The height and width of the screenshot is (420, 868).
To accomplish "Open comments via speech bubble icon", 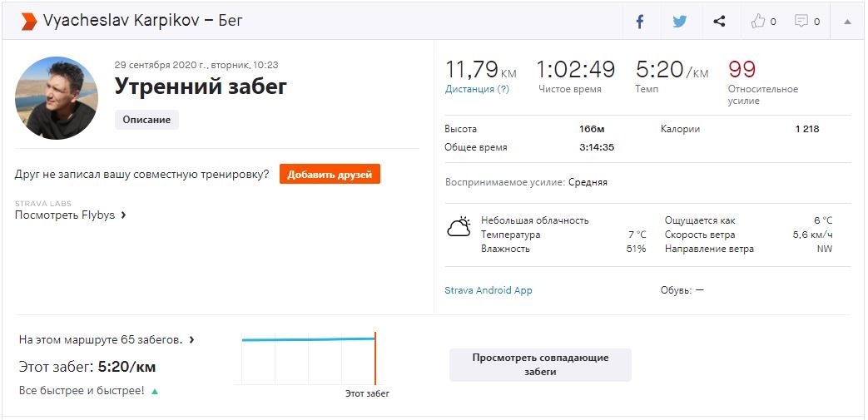I will 801,22.
